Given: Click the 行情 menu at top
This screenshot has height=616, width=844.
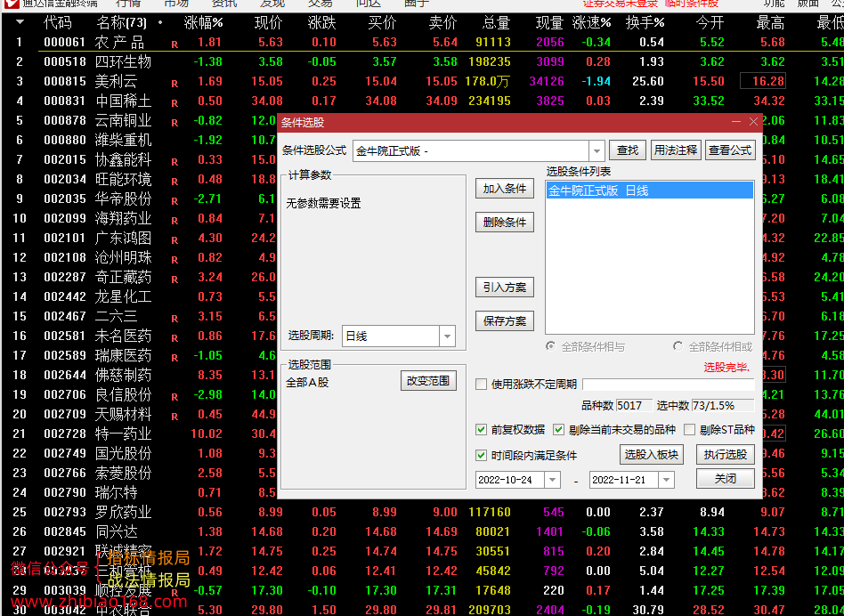Looking at the screenshot, I should [128, 4].
